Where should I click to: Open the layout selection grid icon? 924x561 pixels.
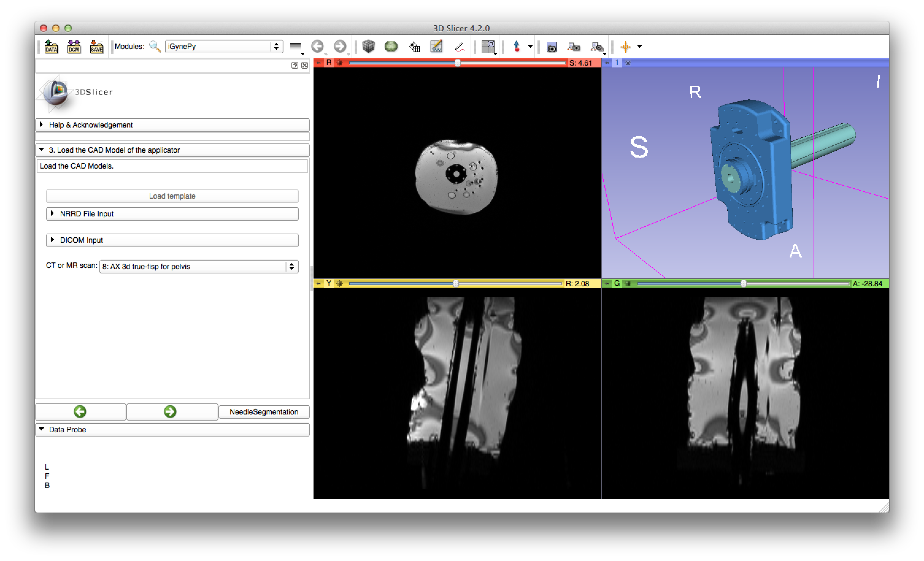488,47
